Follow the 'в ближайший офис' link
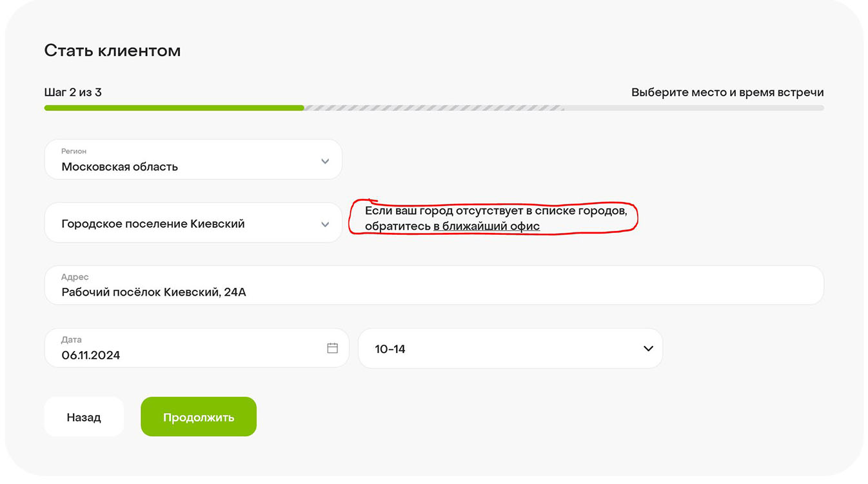The image size is (868, 484). [x=486, y=227]
